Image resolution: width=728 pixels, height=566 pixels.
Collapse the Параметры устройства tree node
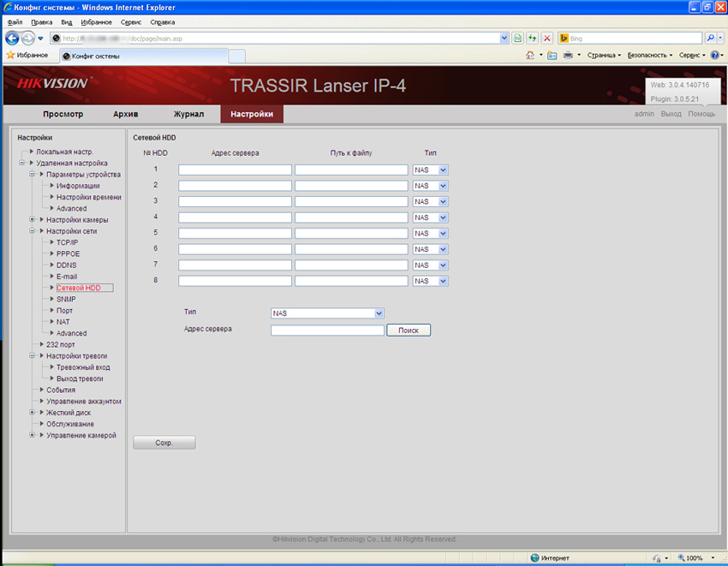pyautogui.click(x=32, y=174)
